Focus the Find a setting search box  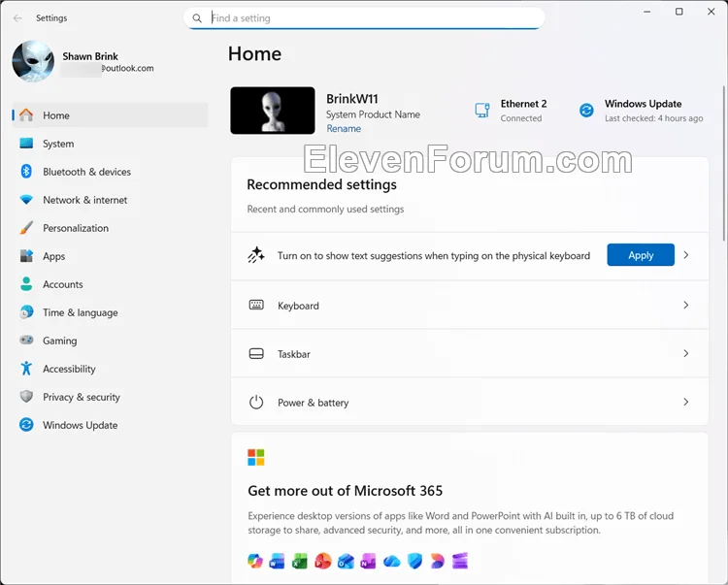tap(364, 18)
